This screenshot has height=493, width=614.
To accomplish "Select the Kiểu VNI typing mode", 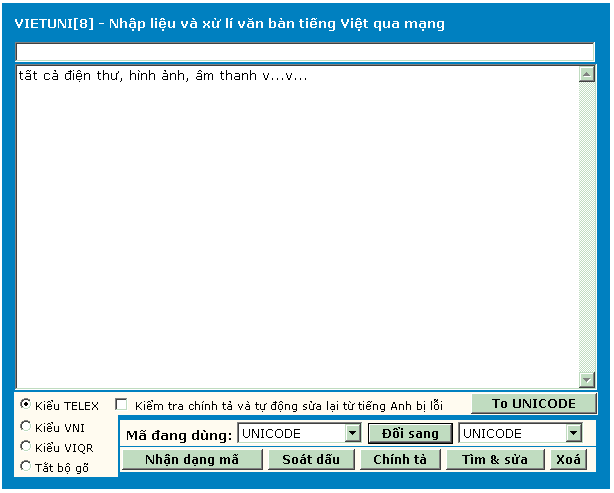I will (x=25, y=426).
